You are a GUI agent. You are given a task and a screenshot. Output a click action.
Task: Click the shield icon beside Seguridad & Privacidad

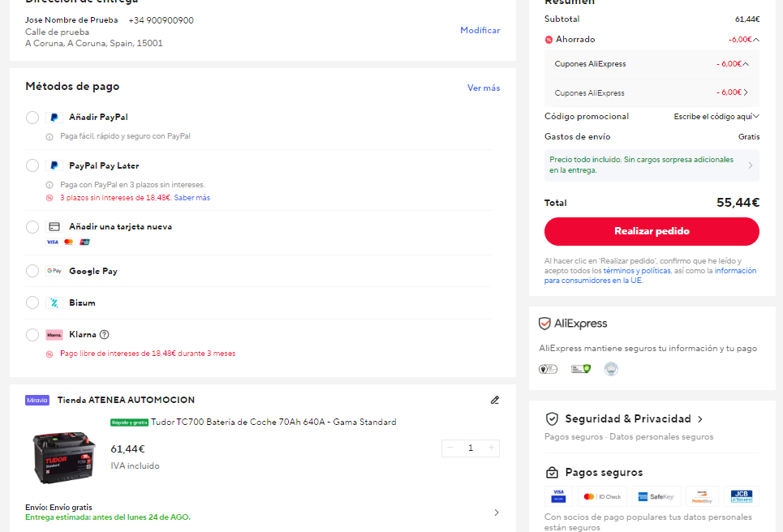point(552,418)
